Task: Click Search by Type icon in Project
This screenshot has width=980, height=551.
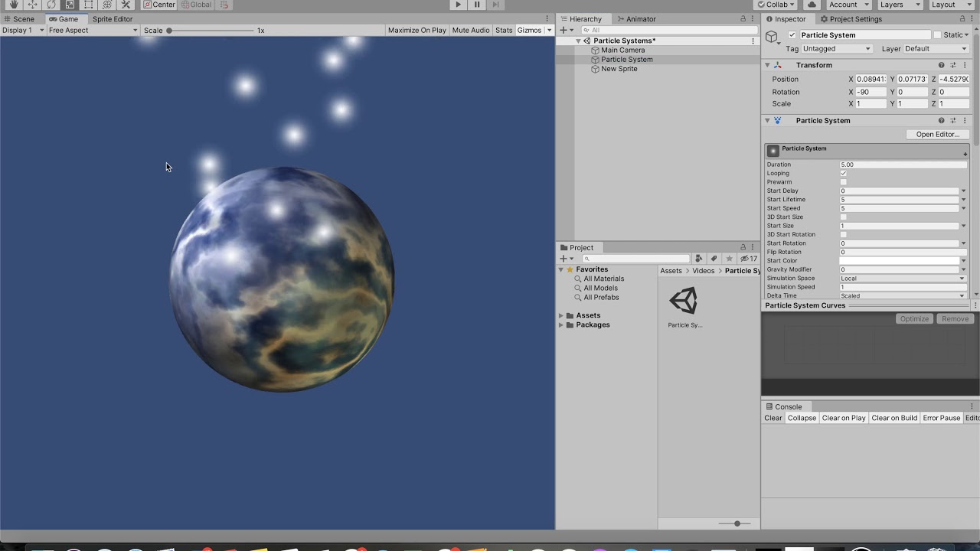Action: pos(698,259)
